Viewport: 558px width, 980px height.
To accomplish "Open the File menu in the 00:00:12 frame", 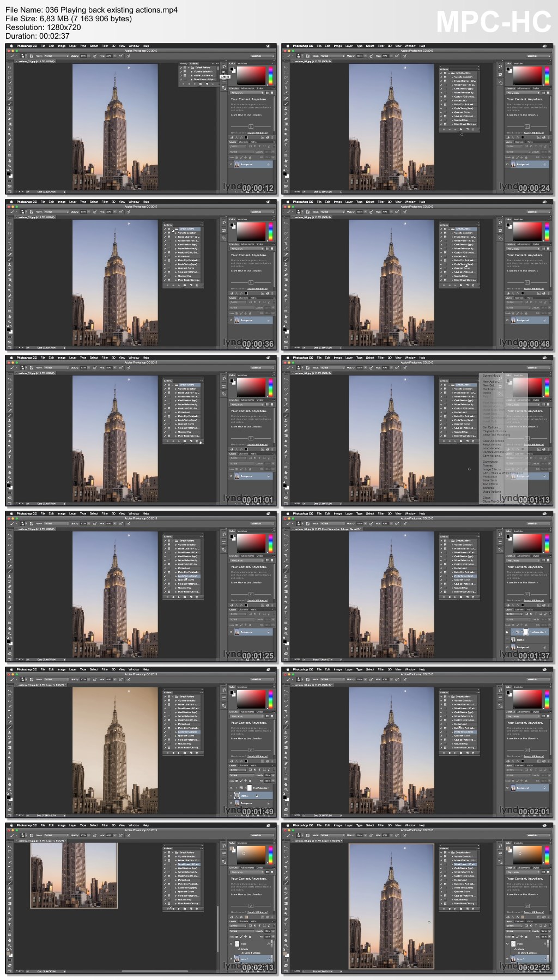I will pyautogui.click(x=43, y=46).
